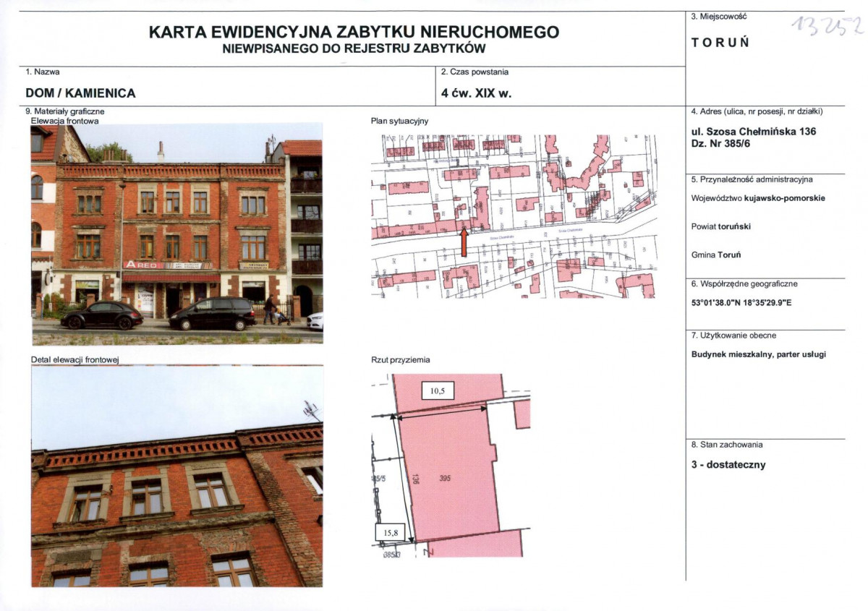Click the 'ARED' shop sign in the photo
The image size is (868, 611).
pos(141,265)
